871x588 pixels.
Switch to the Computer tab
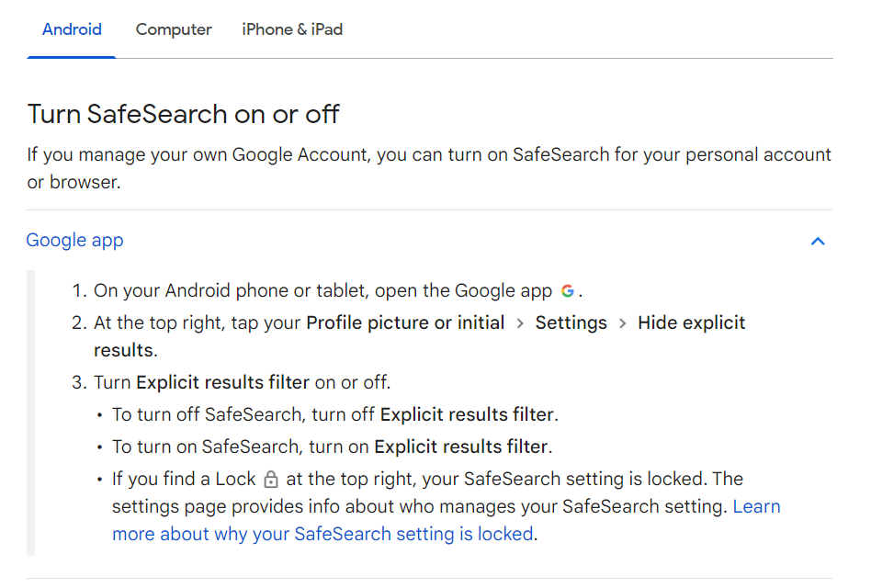(x=174, y=29)
